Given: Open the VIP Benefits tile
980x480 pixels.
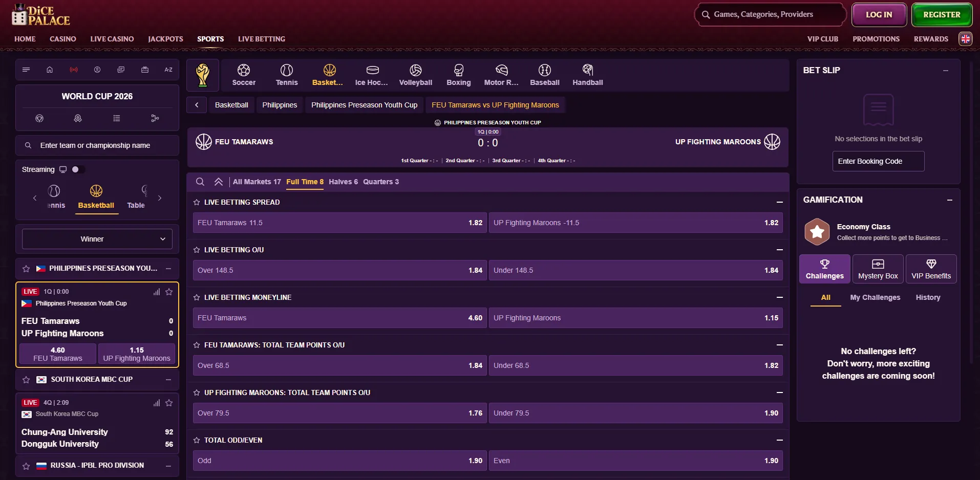Looking at the screenshot, I should tap(931, 269).
